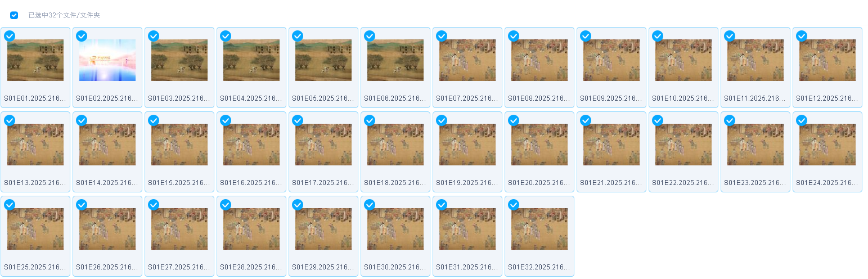This screenshot has height=279, width=868.
Task: Open the S01E02 blue thumbnail
Action: point(107,60)
